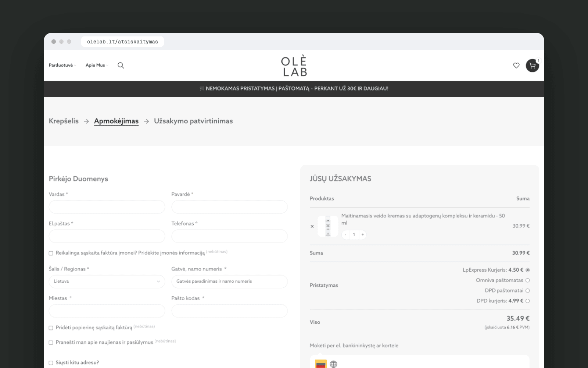Open the shopping cart icon
This screenshot has width=588, height=368.
point(532,66)
